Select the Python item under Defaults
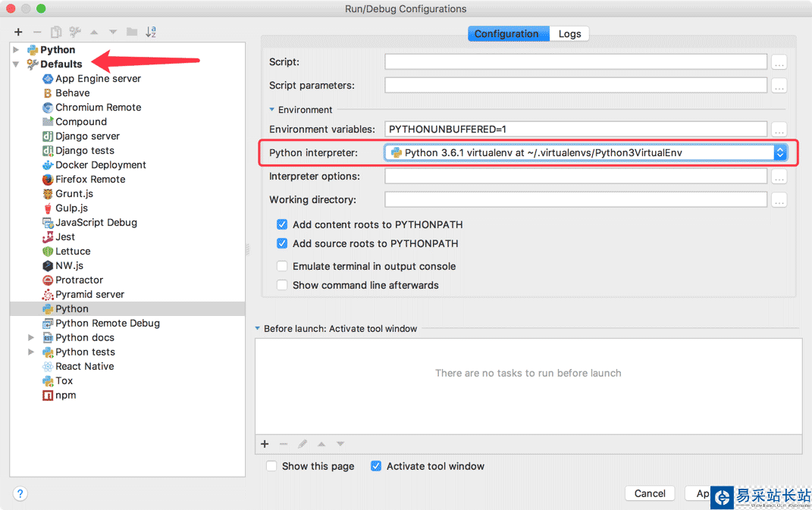Image resolution: width=812 pixels, height=510 pixels. (127, 309)
